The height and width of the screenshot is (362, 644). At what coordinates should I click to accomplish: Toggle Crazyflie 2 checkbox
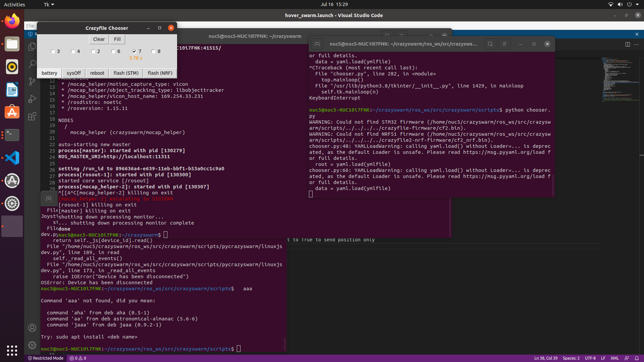[x=93, y=51]
